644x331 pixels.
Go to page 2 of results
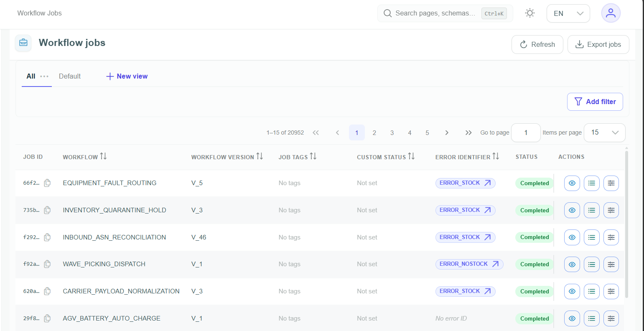(x=374, y=132)
